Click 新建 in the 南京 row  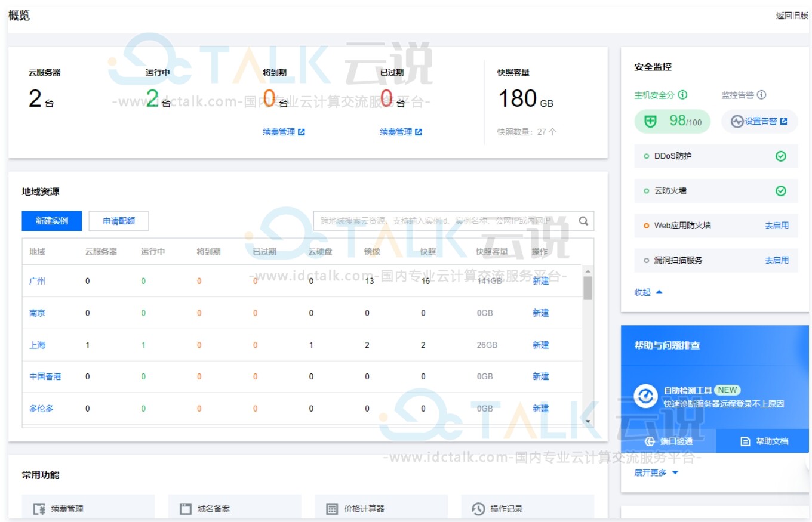[x=540, y=313]
